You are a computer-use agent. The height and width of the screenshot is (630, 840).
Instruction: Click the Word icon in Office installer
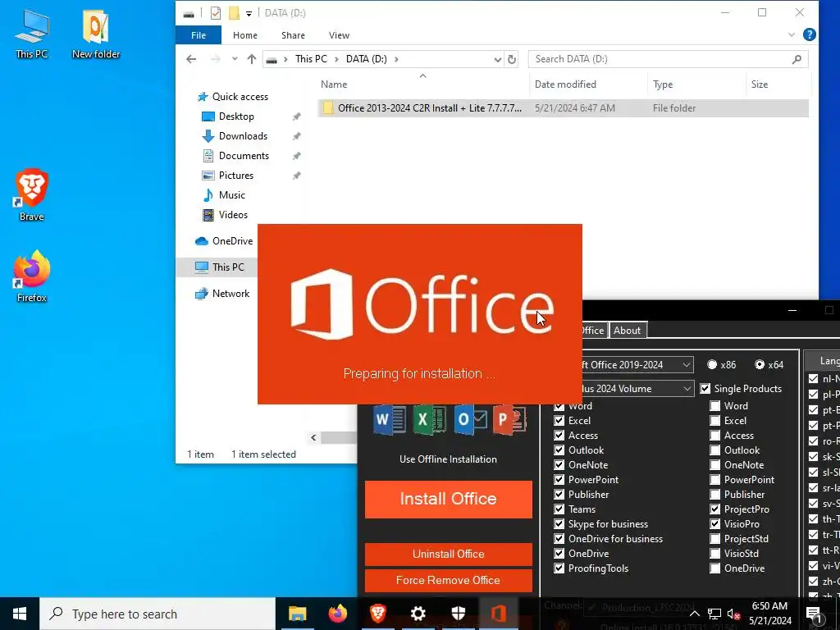[390, 419]
